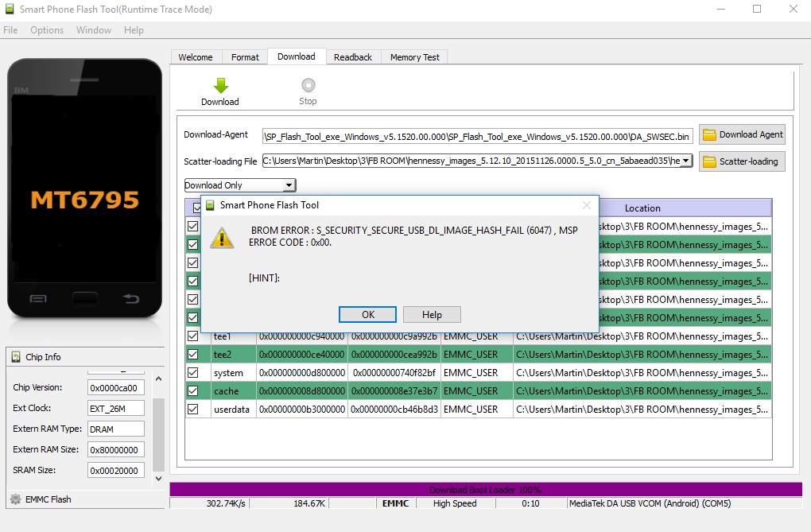This screenshot has height=532, width=811.
Task: Click the dialog title bar app icon
Action: [x=210, y=205]
